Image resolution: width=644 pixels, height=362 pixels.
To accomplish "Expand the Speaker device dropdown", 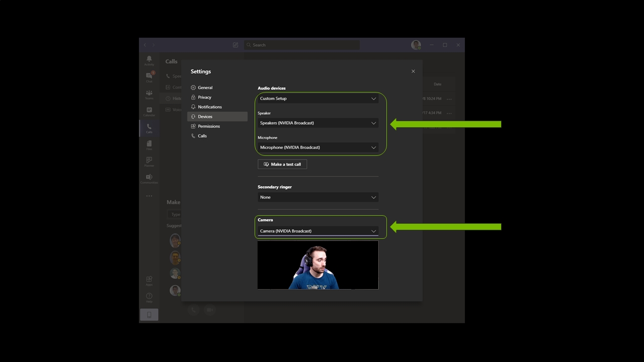I will coord(318,123).
